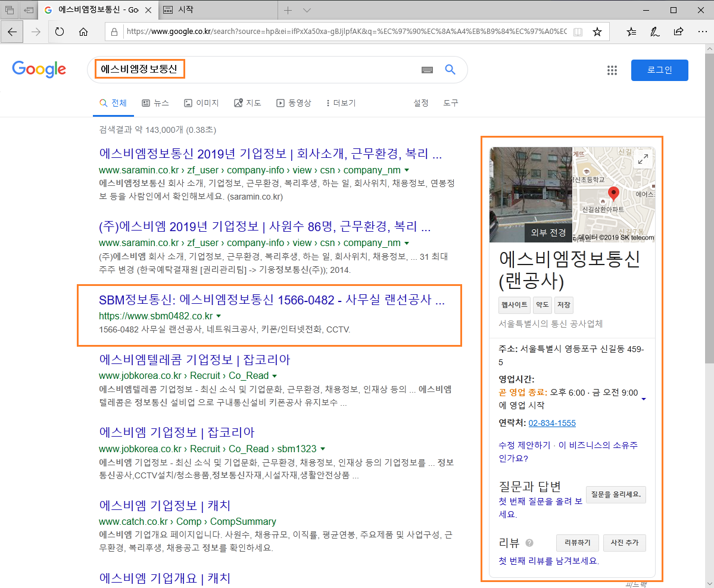Show the tabs you've set aside
Image resolution: width=714 pixels, height=588 pixels.
(x=10, y=10)
